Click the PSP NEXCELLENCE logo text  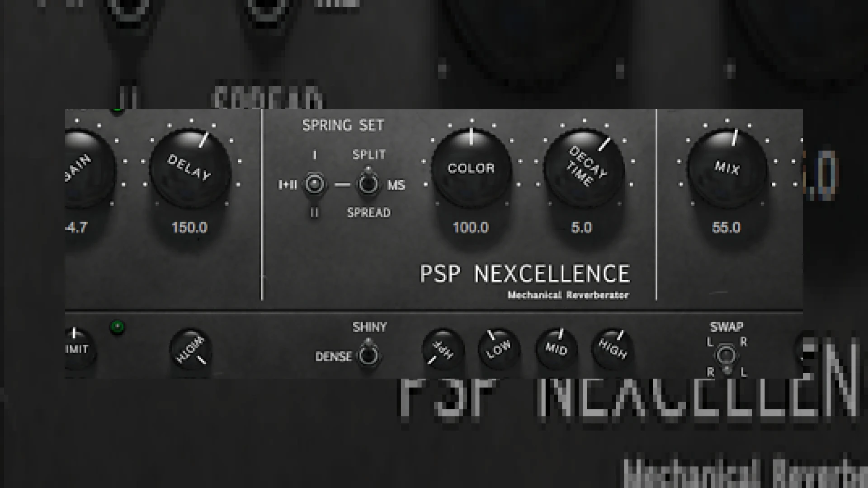coord(525,274)
